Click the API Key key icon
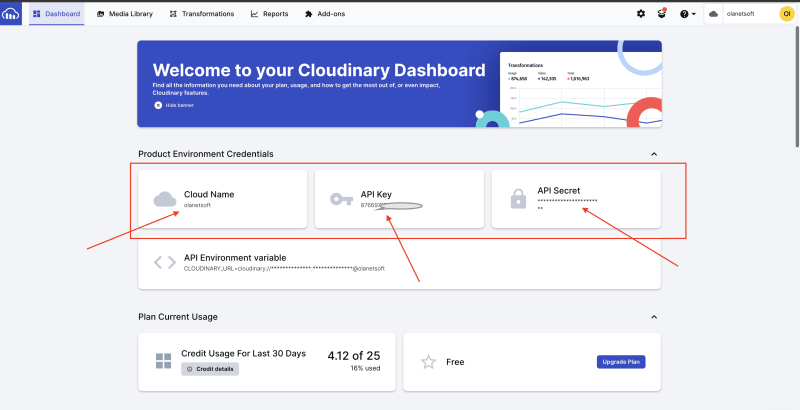 tap(341, 199)
